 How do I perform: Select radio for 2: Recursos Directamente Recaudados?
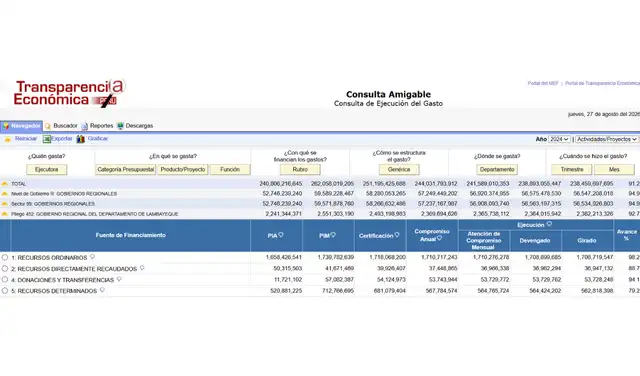[5, 269]
